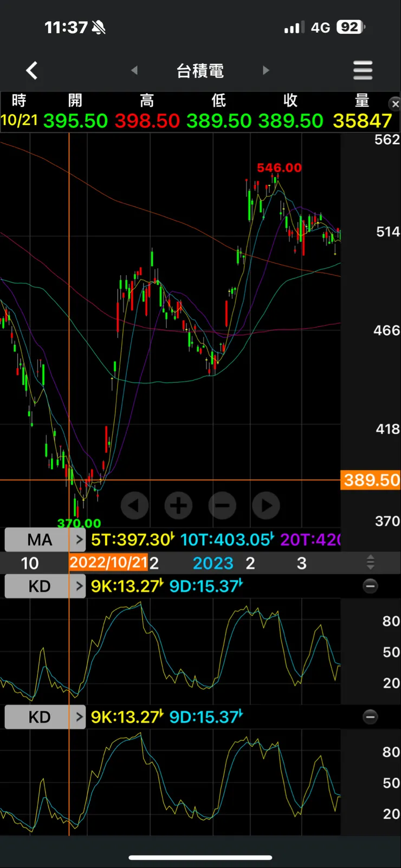Tap the first KD panel 9K:13.27 value
The image size is (401, 868).
[127, 586]
